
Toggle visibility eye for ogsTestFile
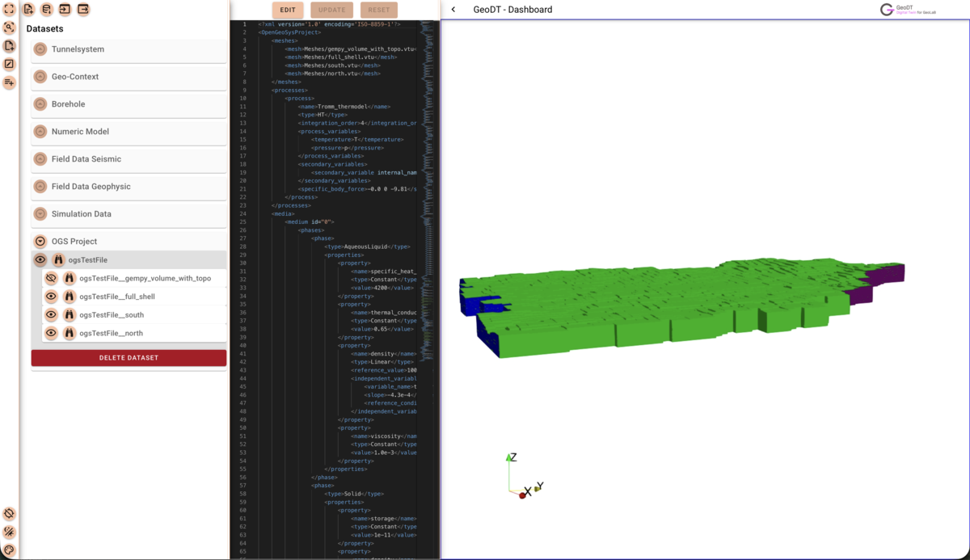[x=40, y=260]
